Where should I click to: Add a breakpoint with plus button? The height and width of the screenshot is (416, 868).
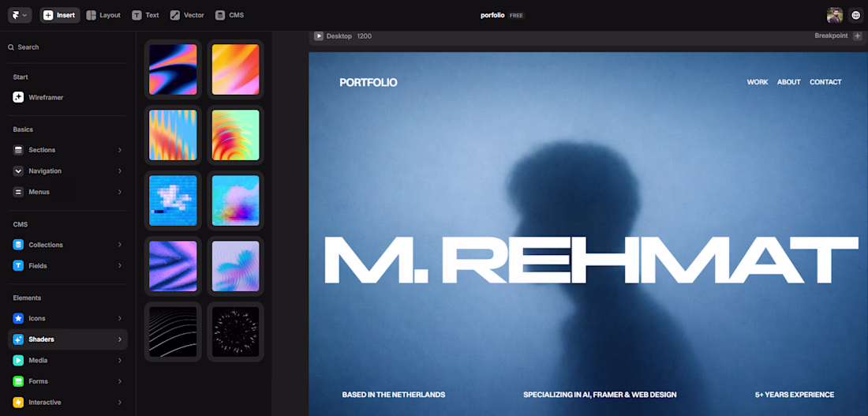coord(858,36)
